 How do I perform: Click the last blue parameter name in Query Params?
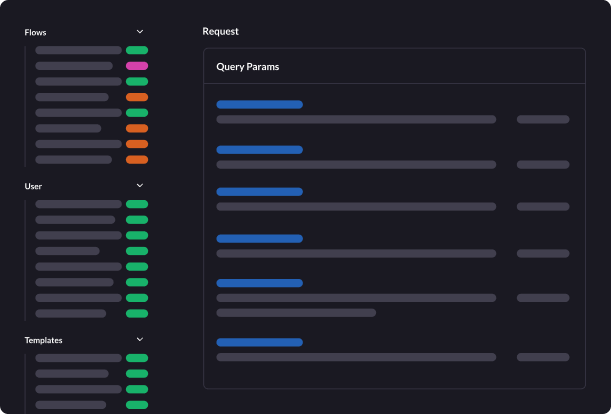pos(259,342)
